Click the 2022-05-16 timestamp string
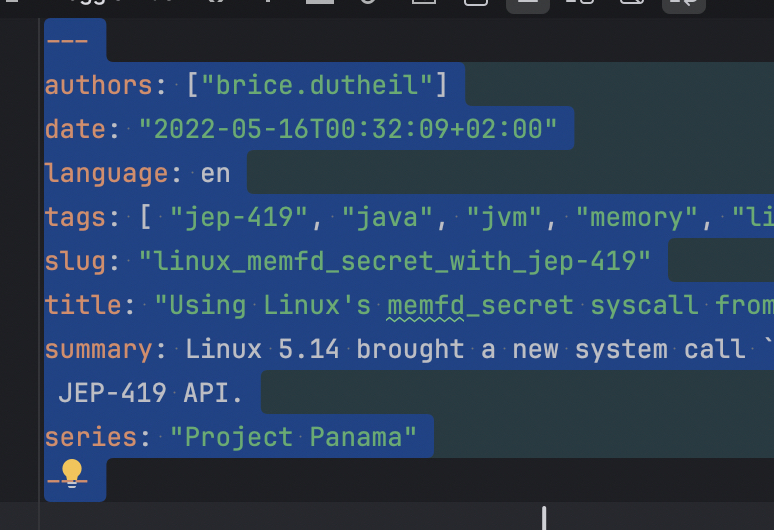Viewport: 774px width, 530px height. tap(347, 129)
